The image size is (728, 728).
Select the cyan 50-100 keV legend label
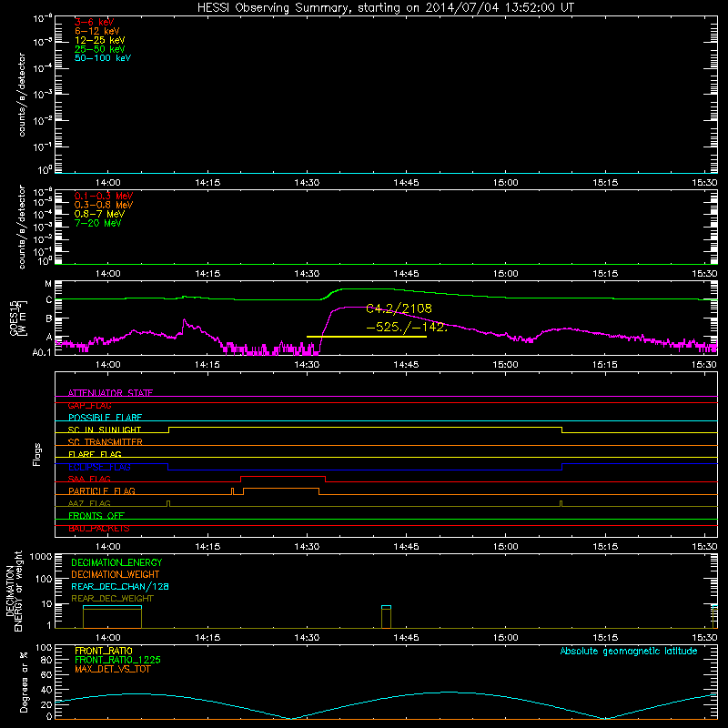point(103,58)
